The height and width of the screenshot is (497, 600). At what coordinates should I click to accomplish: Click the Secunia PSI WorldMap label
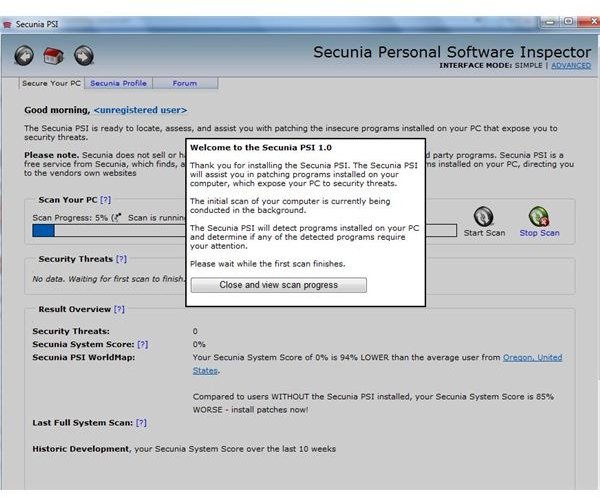[84, 358]
